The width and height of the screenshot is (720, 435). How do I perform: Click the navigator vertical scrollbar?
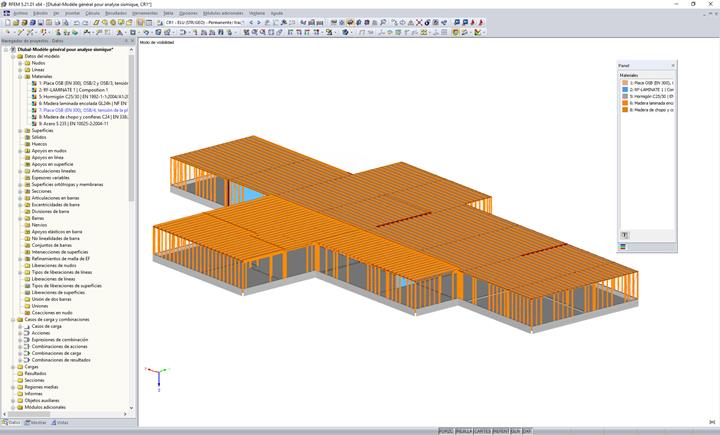tap(132, 129)
